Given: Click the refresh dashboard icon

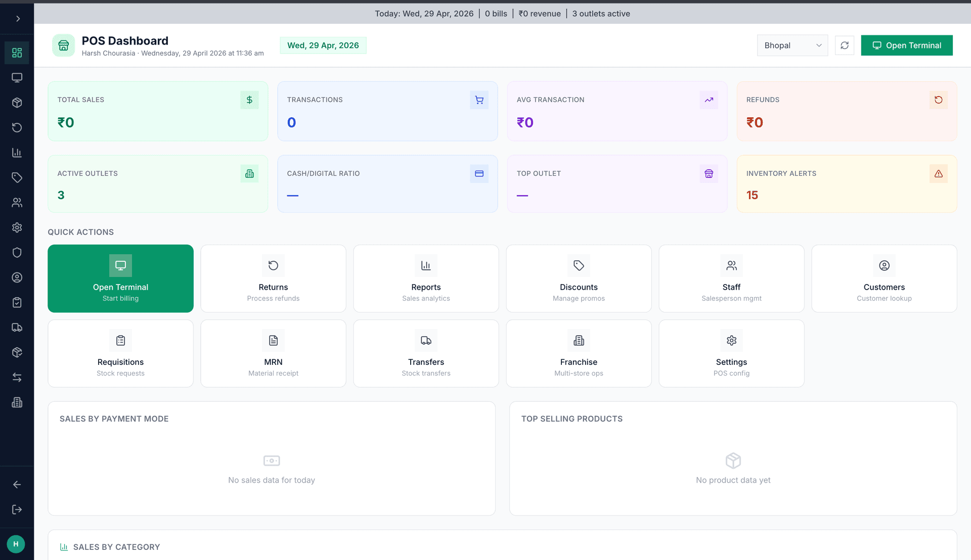Looking at the screenshot, I should click(845, 45).
